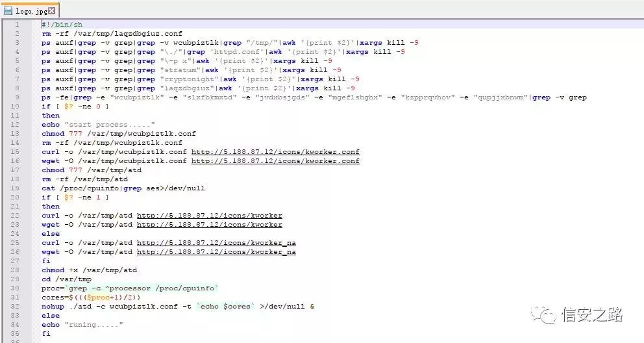
Task: Open the icons/kworker URL on wget line 23
Action: coord(210,225)
